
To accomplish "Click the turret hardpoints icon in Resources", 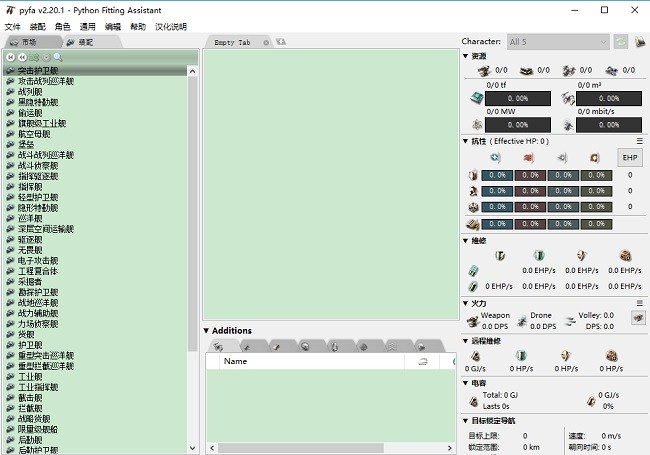I will [484, 70].
